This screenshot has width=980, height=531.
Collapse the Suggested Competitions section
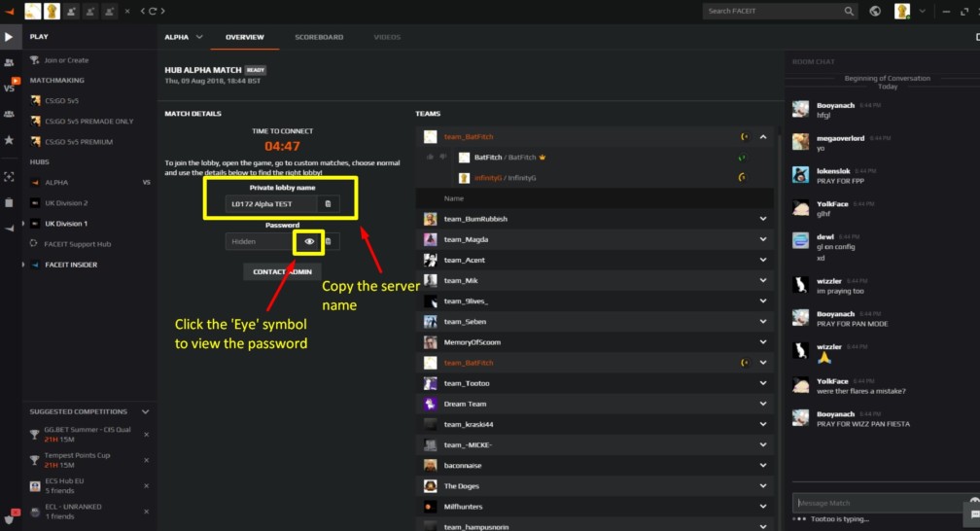coord(146,411)
